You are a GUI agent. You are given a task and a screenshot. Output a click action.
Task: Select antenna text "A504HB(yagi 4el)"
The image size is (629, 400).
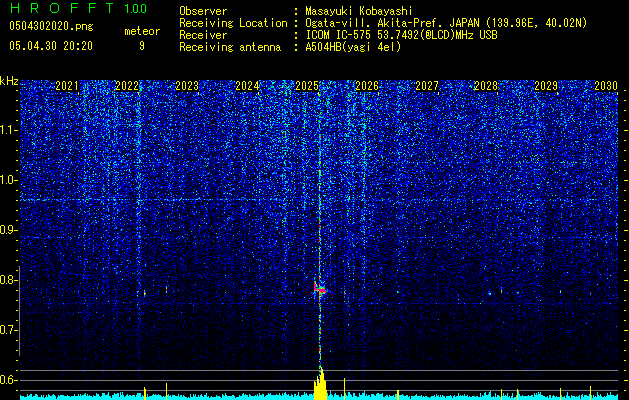353,47
